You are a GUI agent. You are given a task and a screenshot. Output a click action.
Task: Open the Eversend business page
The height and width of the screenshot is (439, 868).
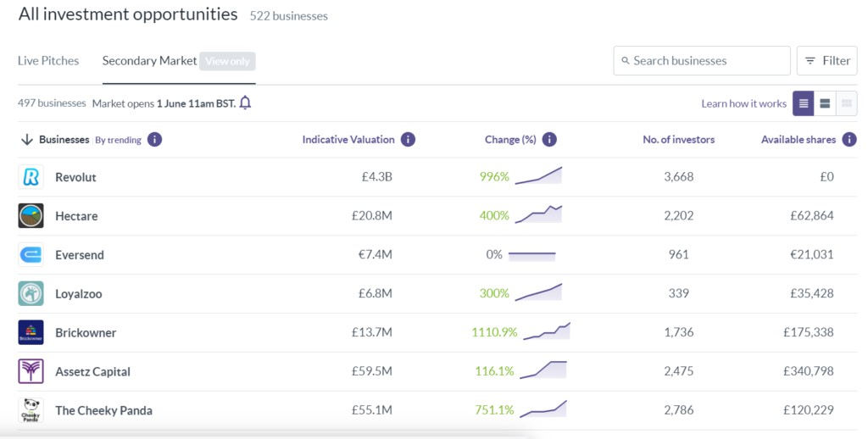pyautogui.click(x=80, y=254)
